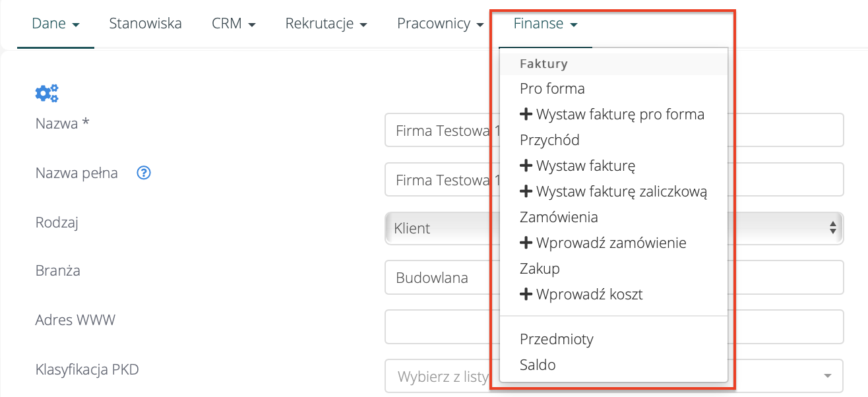This screenshot has width=868, height=397.
Task: Switch to the Stanowiska tab
Action: (x=145, y=24)
